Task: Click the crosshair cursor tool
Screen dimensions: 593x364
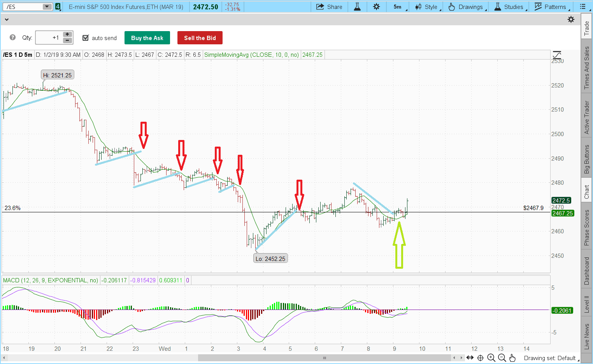Action: [x=481, y=357]
